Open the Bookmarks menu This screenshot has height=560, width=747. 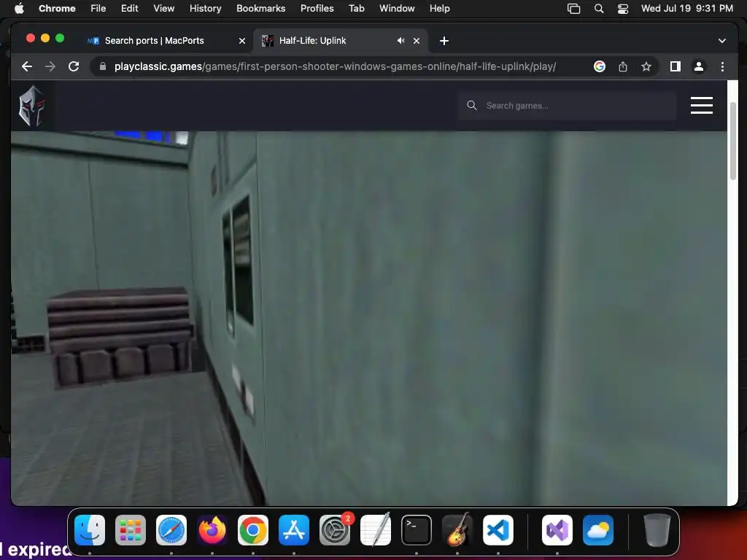tap(260, 8)
